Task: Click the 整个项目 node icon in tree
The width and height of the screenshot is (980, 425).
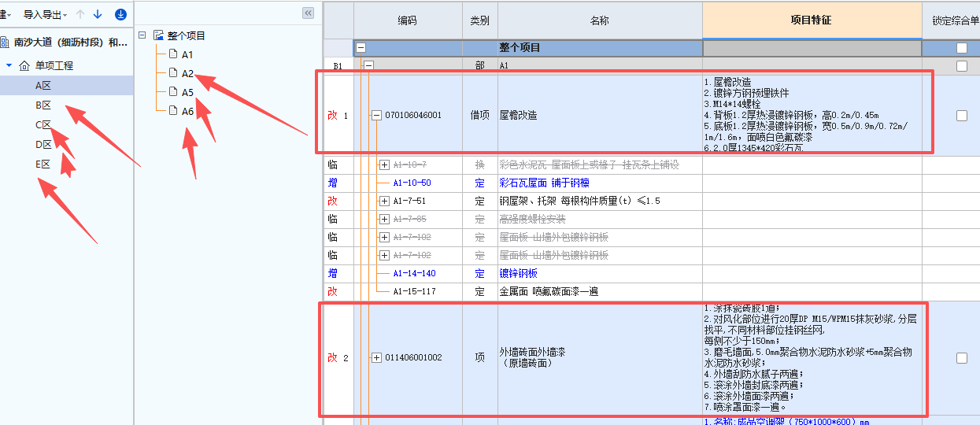Action: 158,35
